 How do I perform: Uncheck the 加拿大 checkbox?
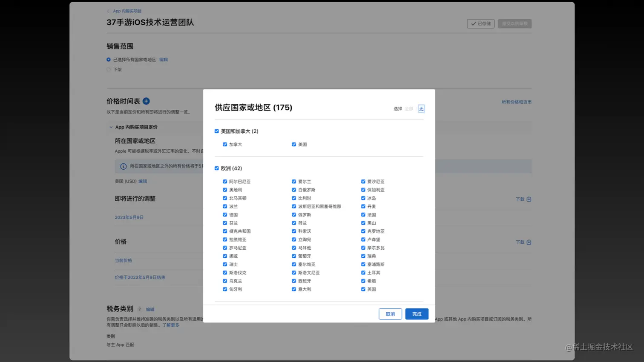click(225, 145)
